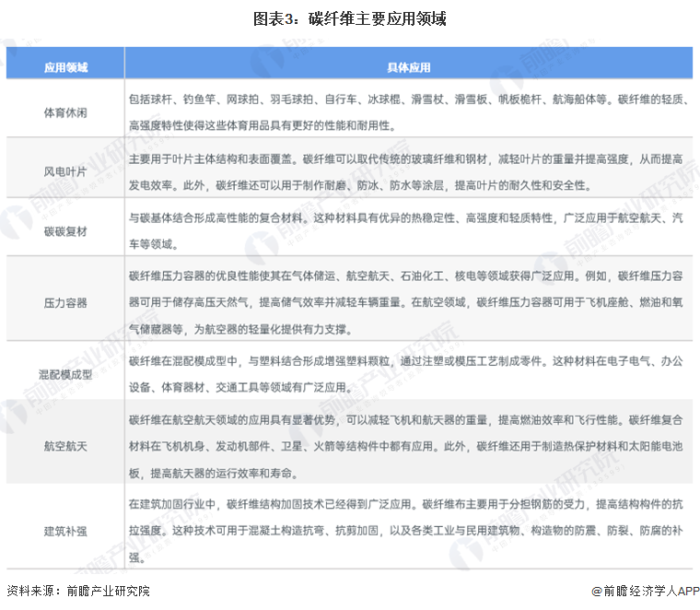Click the credit @前瞻经济学人APP
This screenshot has width=700, height=610.
pos(645,591)
